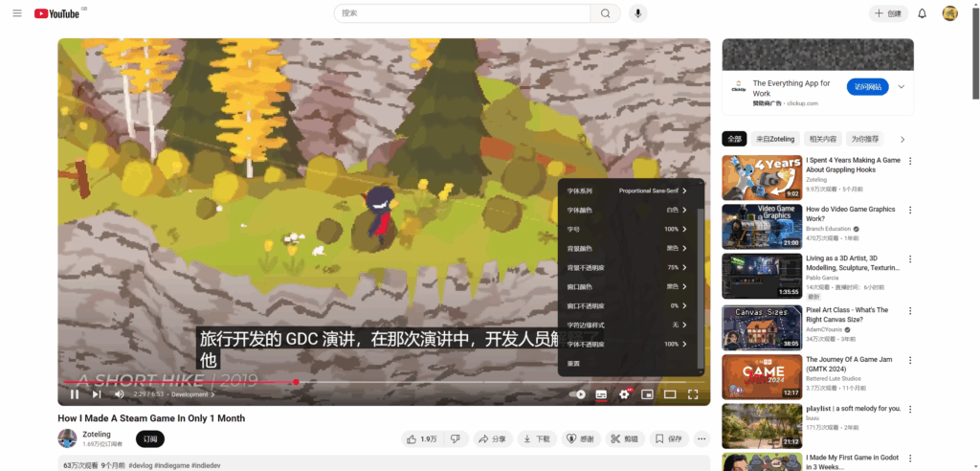Open the 字体系列 font family option
The image size is (980, 471).
(x=628, y=191)
